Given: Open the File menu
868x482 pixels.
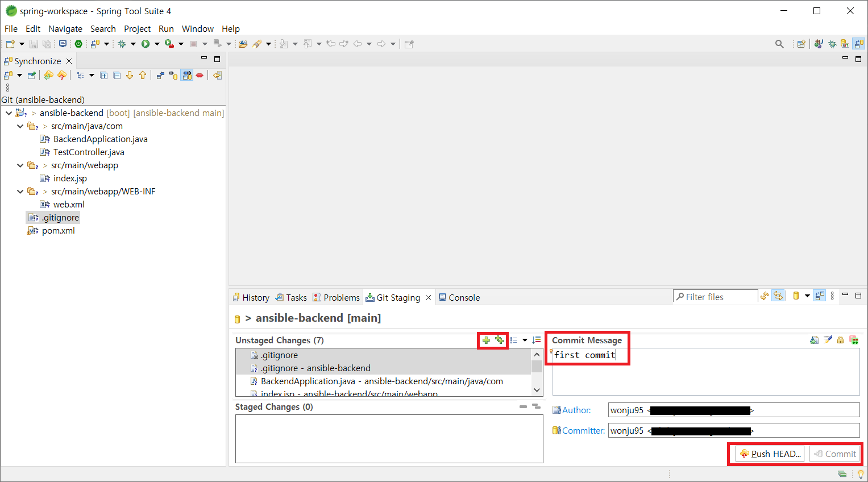Looking at the screenshot, I should pyautogui.click(x=11, y=28).
